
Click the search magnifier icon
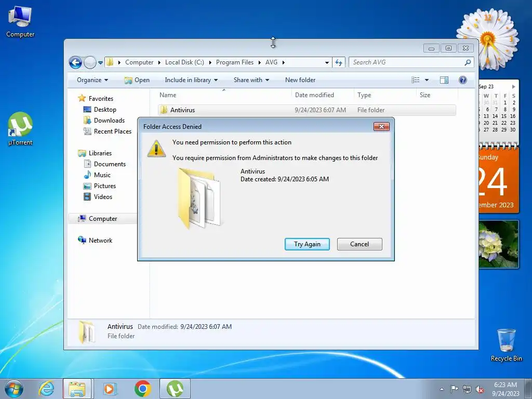468,62
